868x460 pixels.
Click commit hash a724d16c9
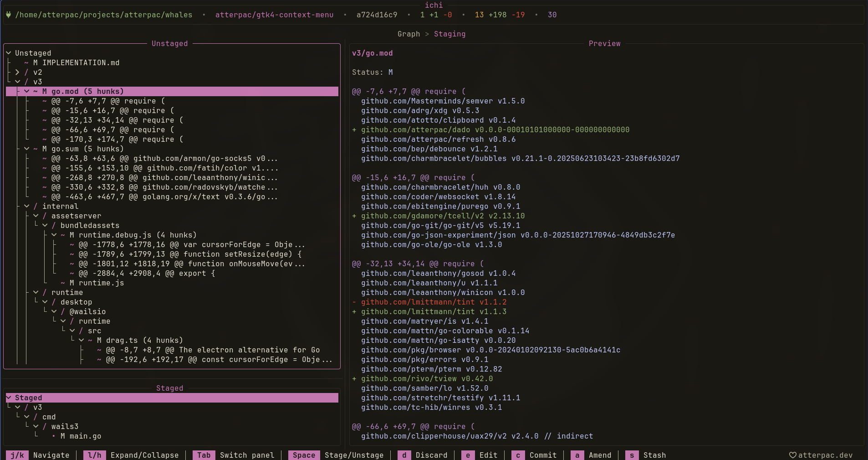tap(377, 15)
